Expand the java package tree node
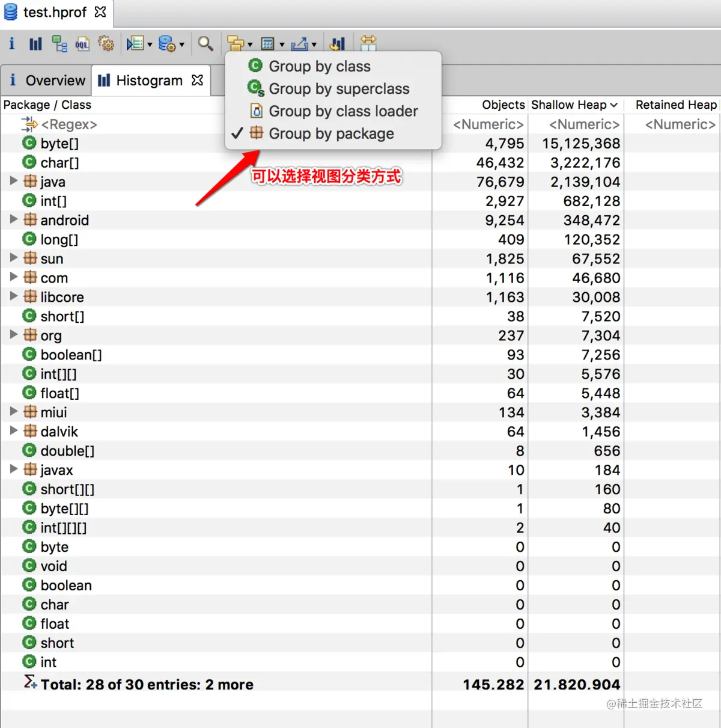The width and height of the screenshot is (721, 728). [x=13, y=182]
